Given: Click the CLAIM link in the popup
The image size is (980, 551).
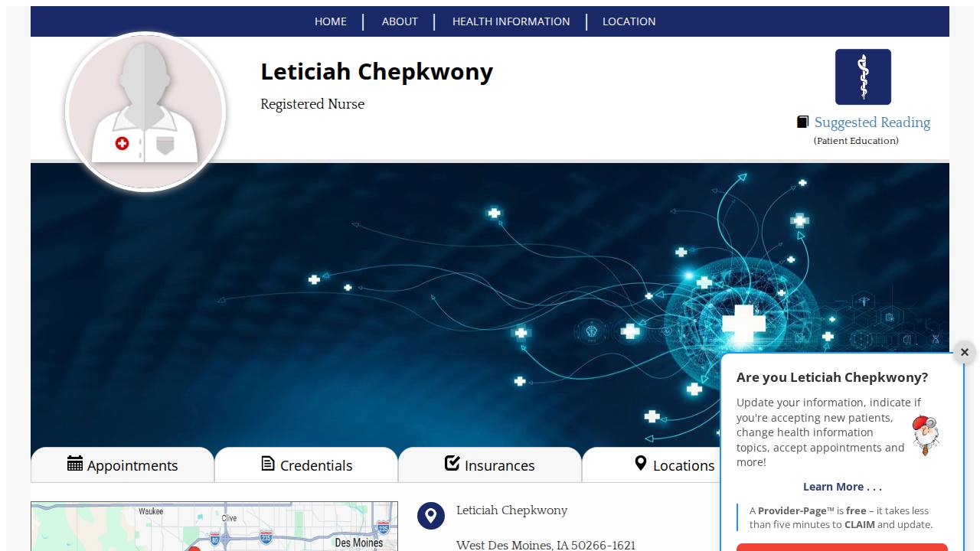Looking at the screenshot, I should pos(859,524).
